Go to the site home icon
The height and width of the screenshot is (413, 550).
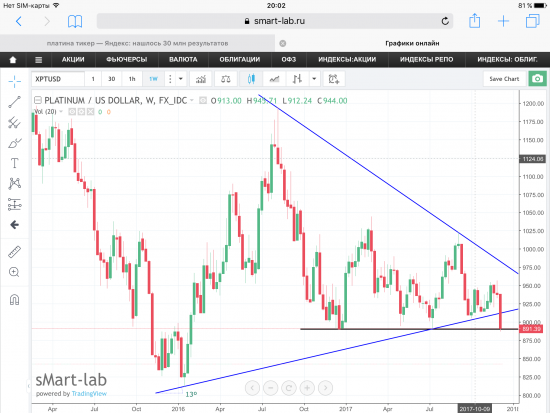pos(13,60)
